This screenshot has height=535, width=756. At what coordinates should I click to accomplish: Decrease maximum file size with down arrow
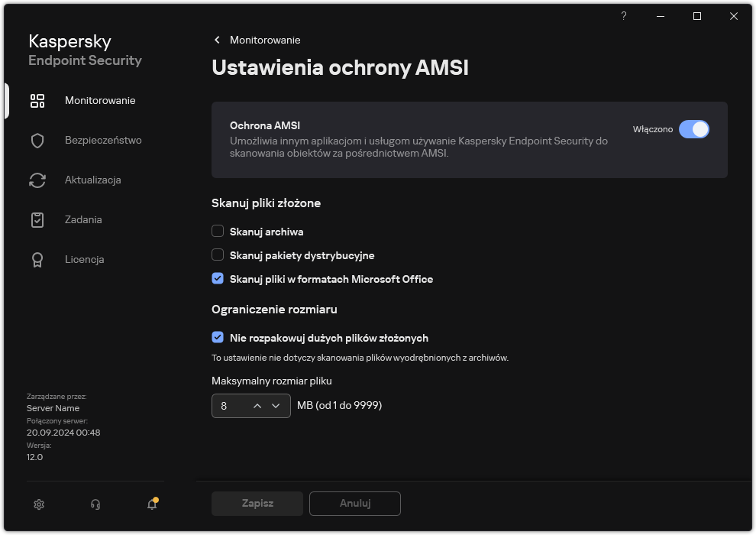click(276, 406)
